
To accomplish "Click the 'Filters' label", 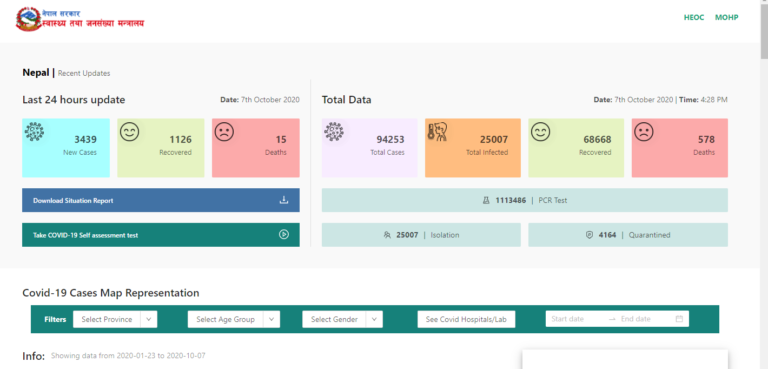I will (x=55, y=320).
